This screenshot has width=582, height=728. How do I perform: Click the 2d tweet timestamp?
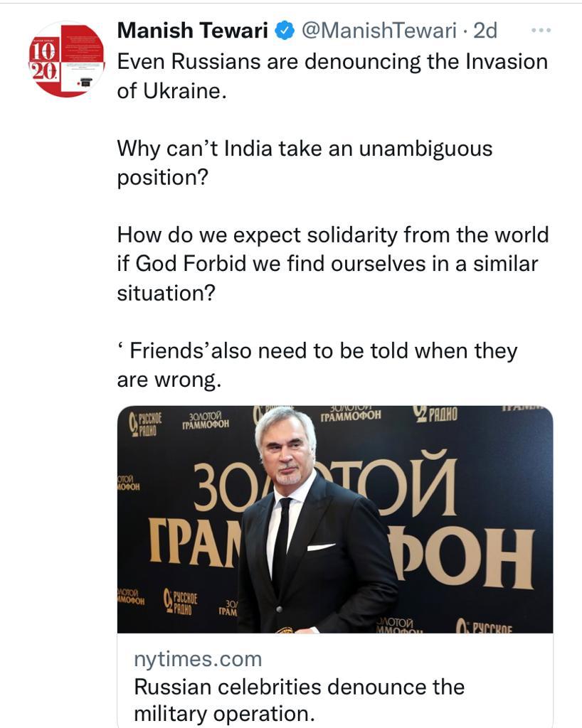(485, 31)
